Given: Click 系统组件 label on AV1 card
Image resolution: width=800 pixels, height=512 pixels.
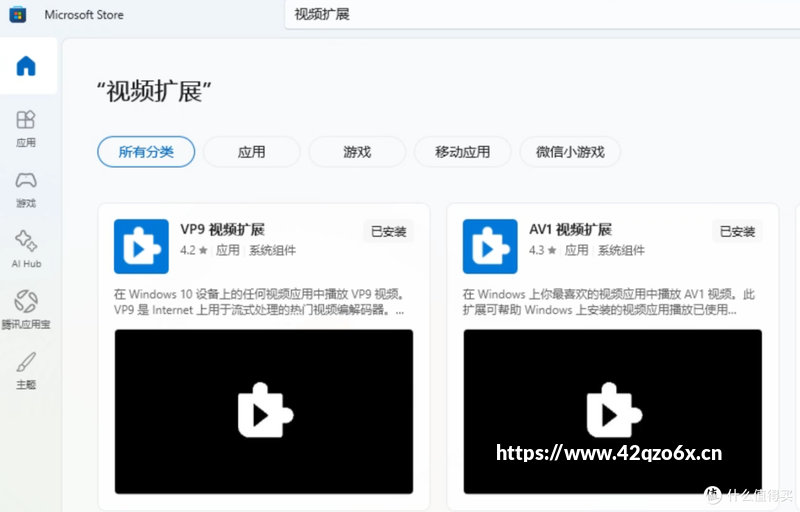Looking at the screenshot, I should [621, 250].
